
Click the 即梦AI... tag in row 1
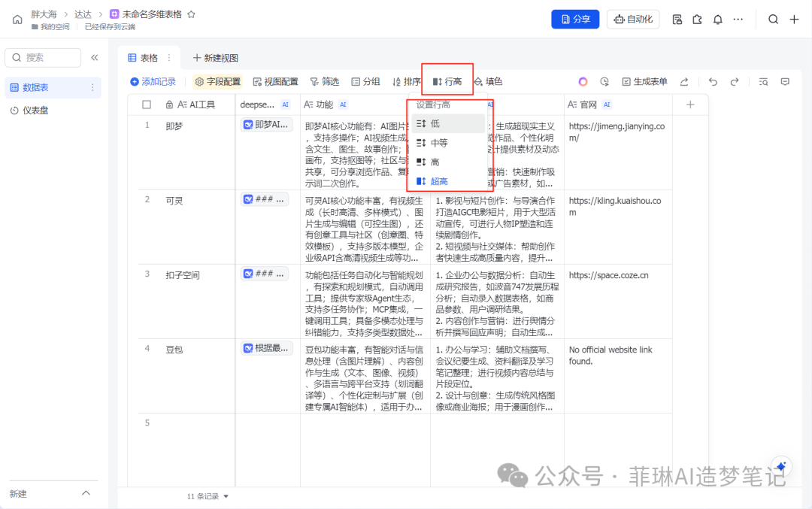[266, 125]
